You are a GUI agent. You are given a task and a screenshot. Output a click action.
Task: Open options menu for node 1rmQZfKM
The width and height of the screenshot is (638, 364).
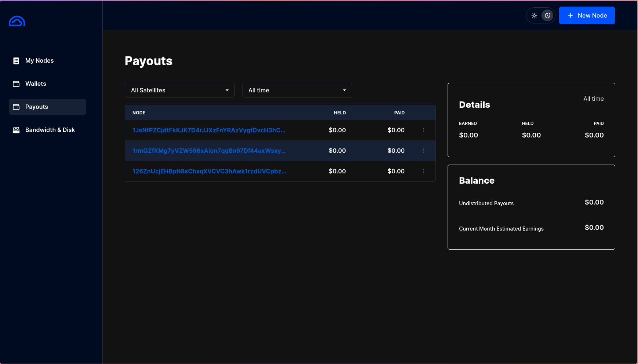click(424, 151)
